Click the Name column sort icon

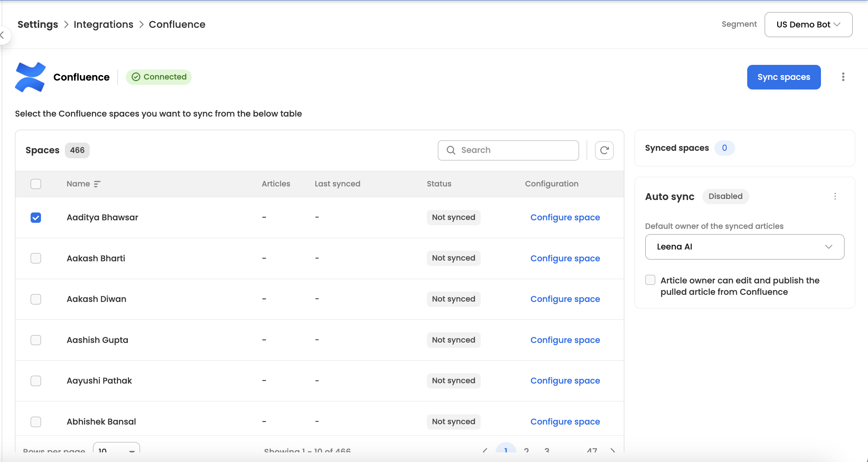coord(97,184)
